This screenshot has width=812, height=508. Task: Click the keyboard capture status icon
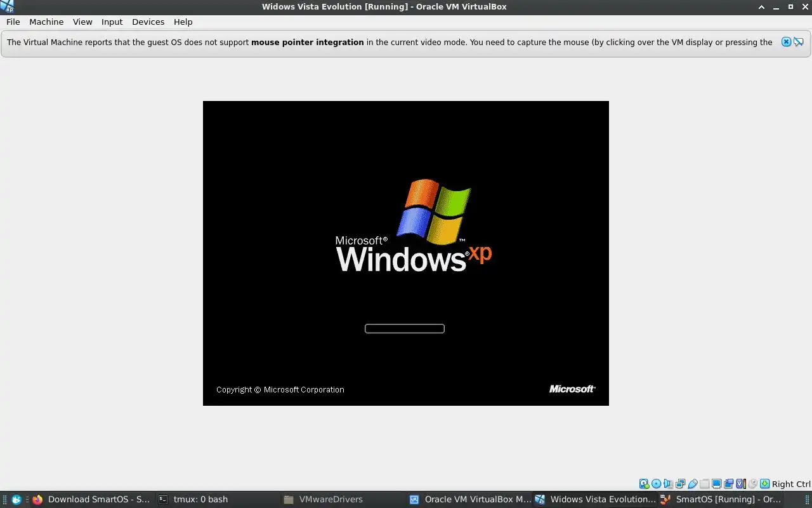[764, 484]
